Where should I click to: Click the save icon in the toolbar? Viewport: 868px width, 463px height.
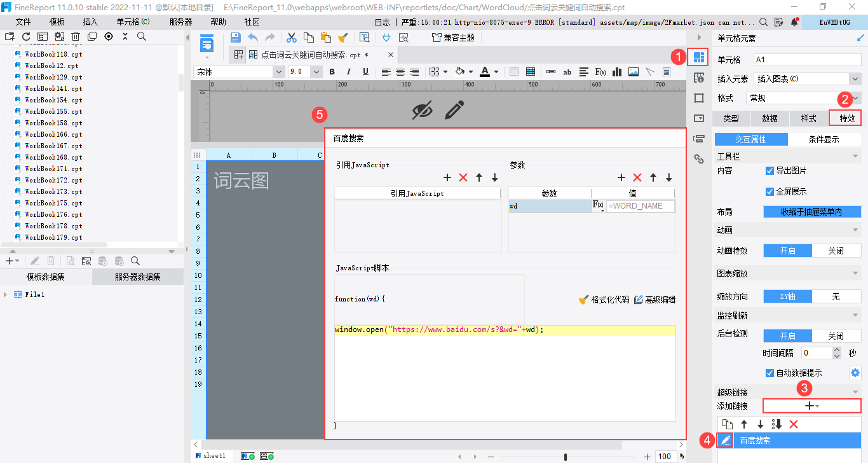coord(235,38)
